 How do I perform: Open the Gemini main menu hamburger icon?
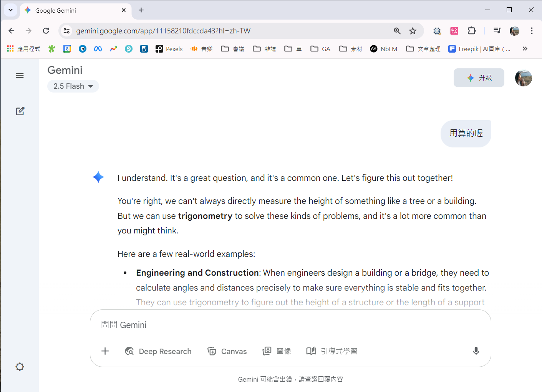tap(20, 76)
